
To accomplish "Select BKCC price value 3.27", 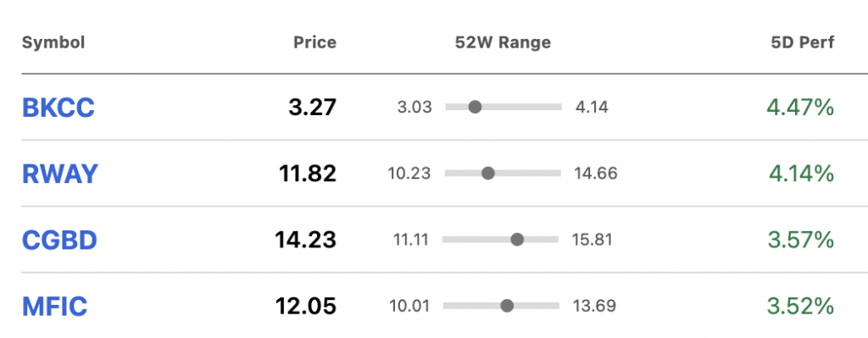I will 312,108.
